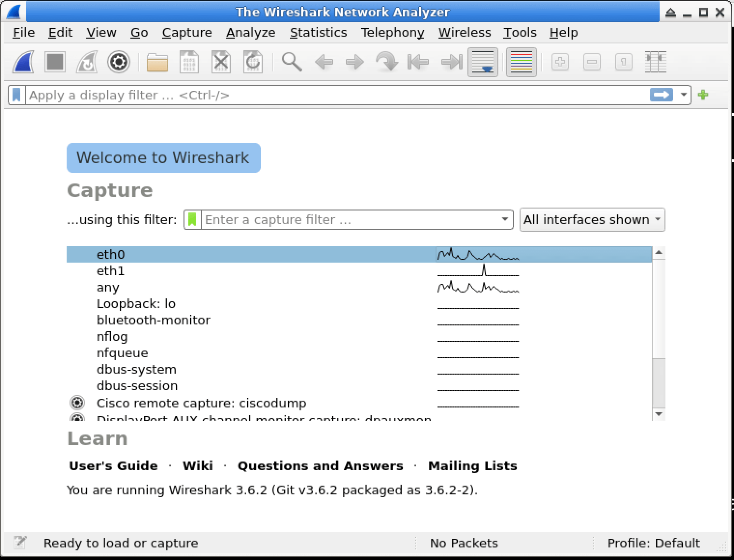Click the stop capture square icon
The image size is (734, 560).
55,62
